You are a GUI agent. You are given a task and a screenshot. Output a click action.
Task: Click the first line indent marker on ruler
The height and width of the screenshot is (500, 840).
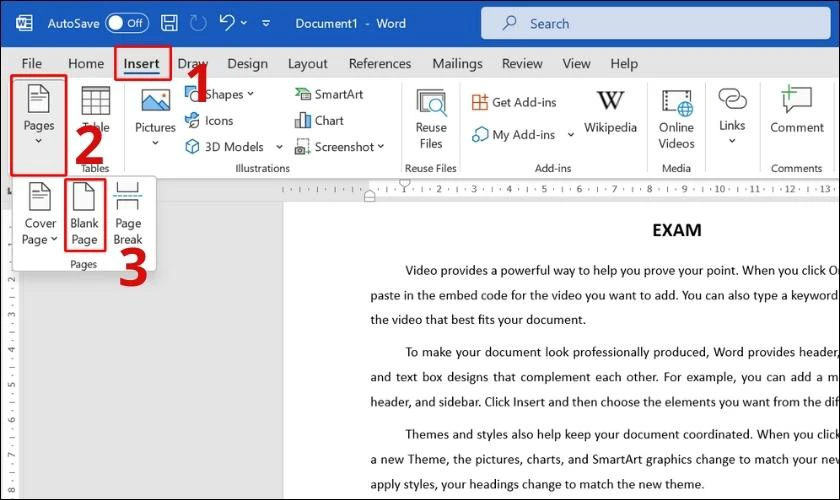tap(405, 184)
